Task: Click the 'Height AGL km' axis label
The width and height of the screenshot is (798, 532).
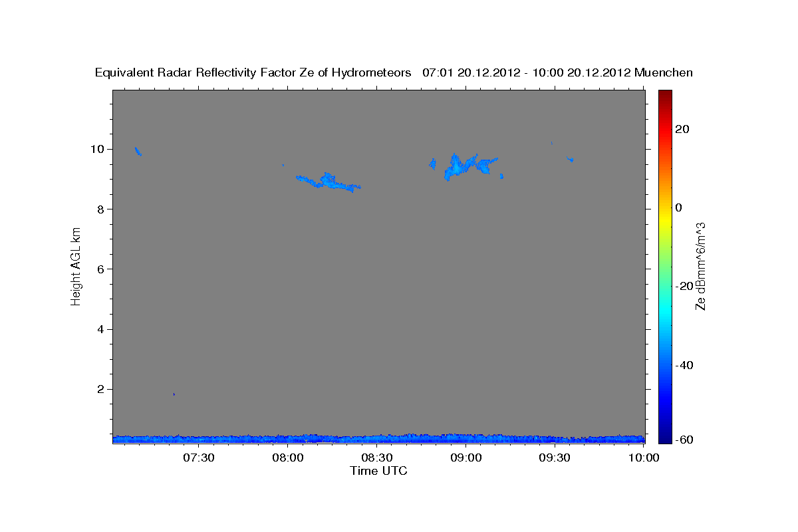Action: point(76,265)
